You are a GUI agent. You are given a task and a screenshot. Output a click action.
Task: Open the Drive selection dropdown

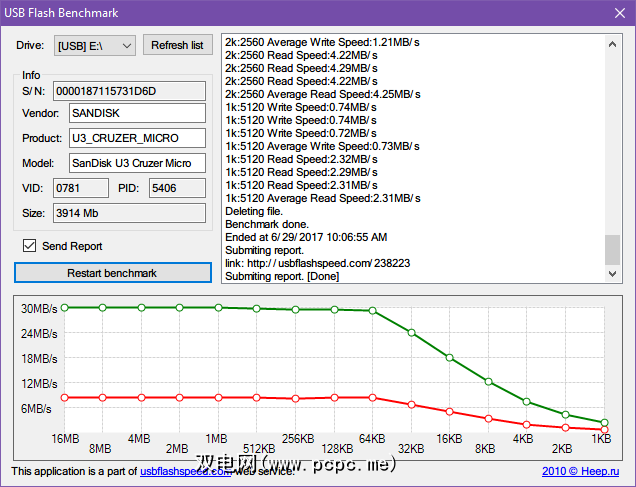(x=95, y=45)
